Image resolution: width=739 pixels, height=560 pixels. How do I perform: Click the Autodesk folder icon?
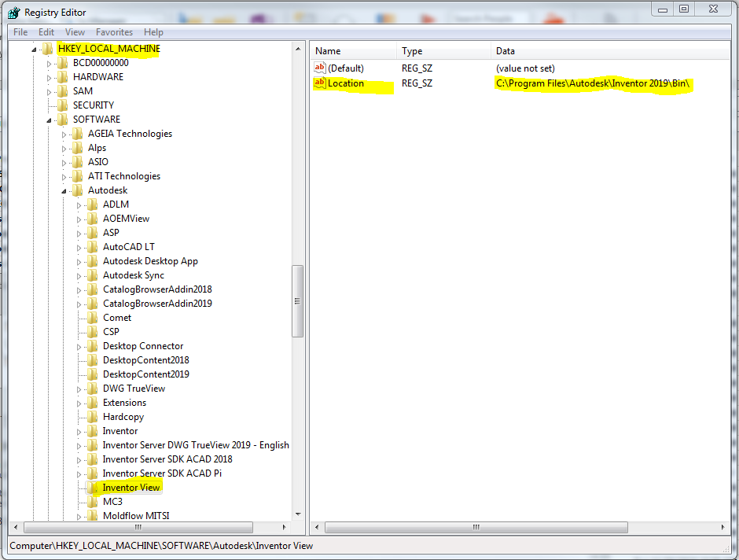point(78,190)
